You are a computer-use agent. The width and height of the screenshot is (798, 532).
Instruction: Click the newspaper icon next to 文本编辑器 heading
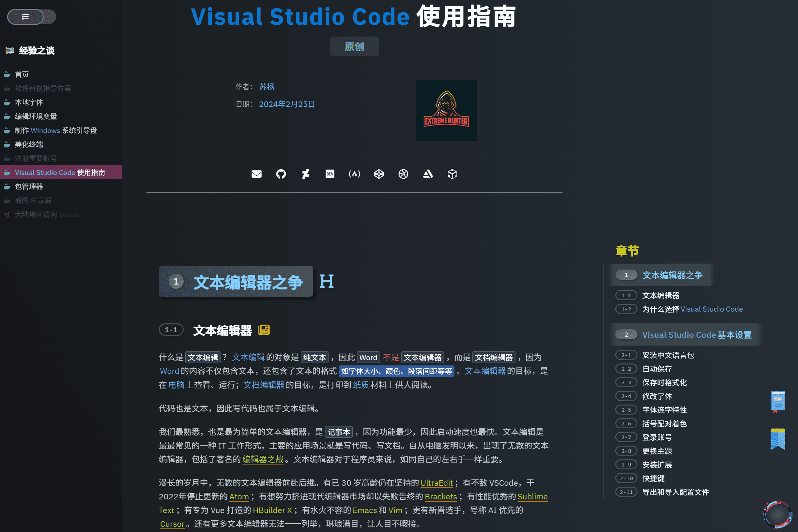pos(264,330)
